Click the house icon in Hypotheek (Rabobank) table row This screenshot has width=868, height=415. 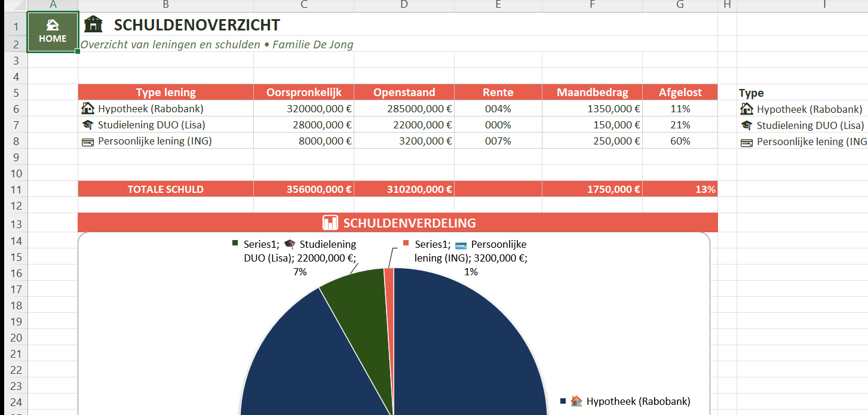(x=88, y=109)
